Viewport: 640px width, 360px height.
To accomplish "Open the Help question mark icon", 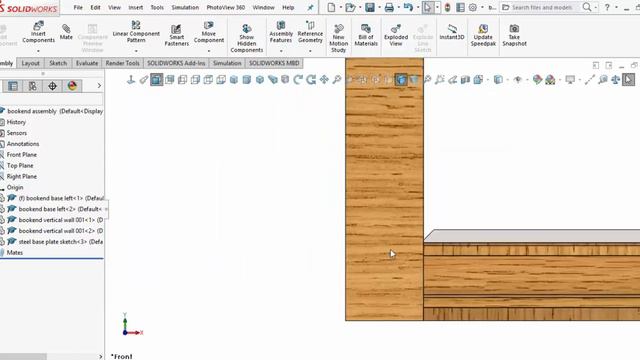I will [607, 7].
